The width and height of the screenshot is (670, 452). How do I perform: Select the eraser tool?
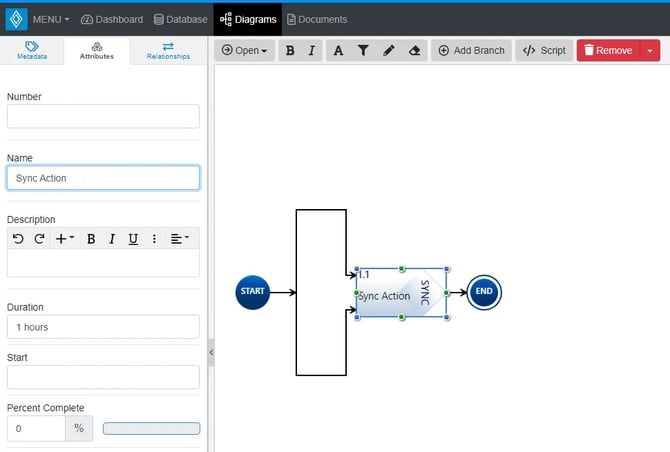[x=414, y=50]
